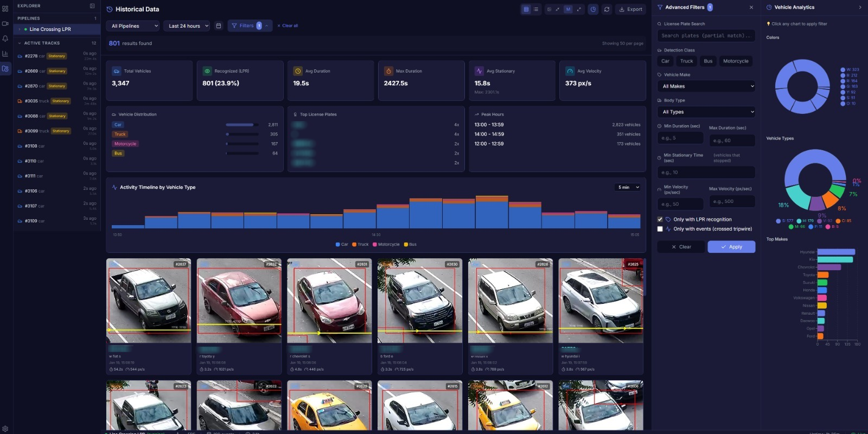This screenshot has height=434, width=868.
Task: Select track #3108 car in Active Tracks
Action: click(x=57, y=146)
